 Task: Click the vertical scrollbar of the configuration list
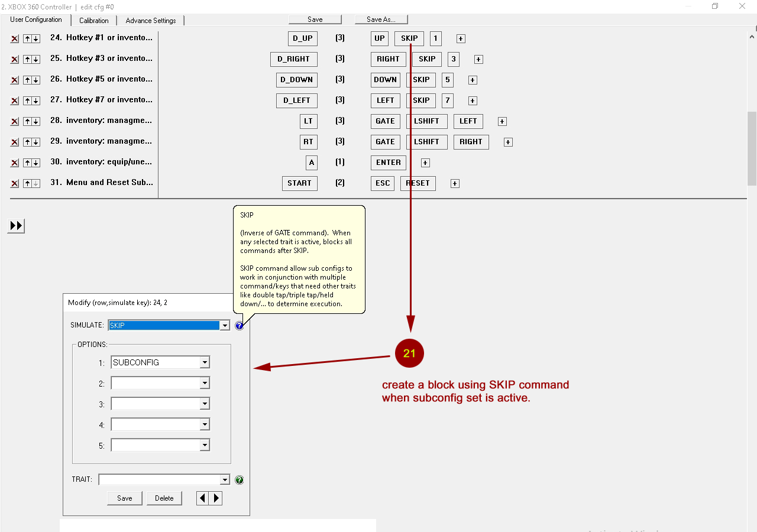[x=752, y=148]
